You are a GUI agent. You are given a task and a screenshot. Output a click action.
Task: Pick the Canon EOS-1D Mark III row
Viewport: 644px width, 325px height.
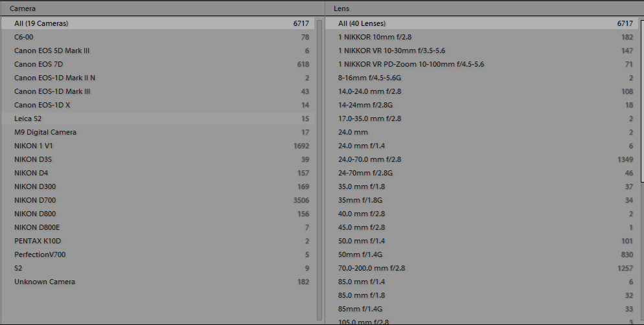click(x=157, y=91)
